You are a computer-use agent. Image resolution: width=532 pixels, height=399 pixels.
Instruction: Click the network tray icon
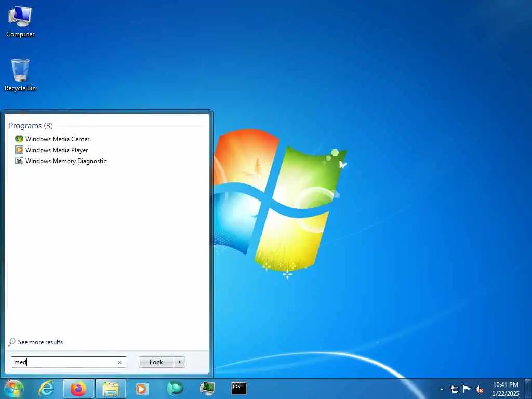click(x=454, y=389)
